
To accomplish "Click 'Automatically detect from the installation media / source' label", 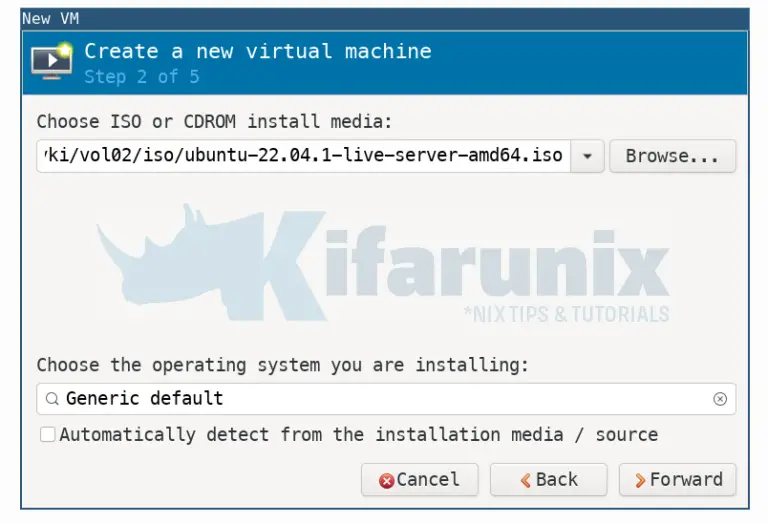I will click(359, 435).
